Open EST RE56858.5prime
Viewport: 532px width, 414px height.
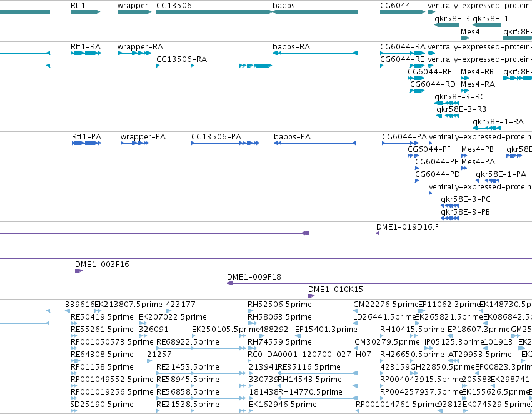click(x=188, y=393)
